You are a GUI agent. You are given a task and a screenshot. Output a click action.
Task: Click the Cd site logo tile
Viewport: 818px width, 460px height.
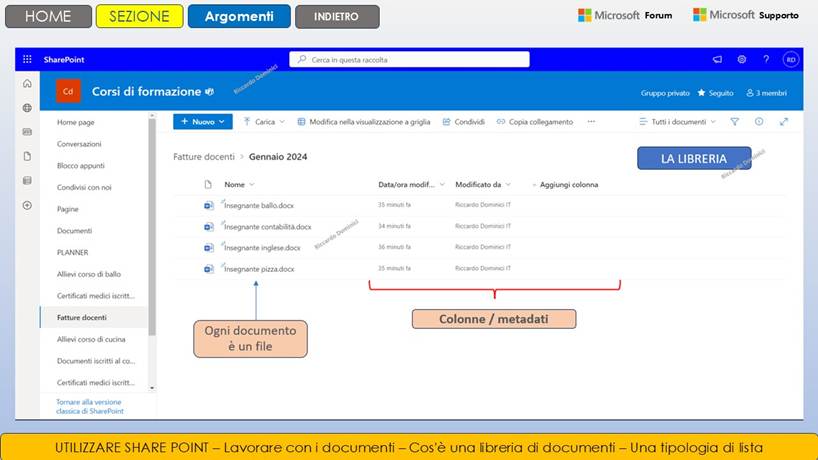(x=68, y=91)
